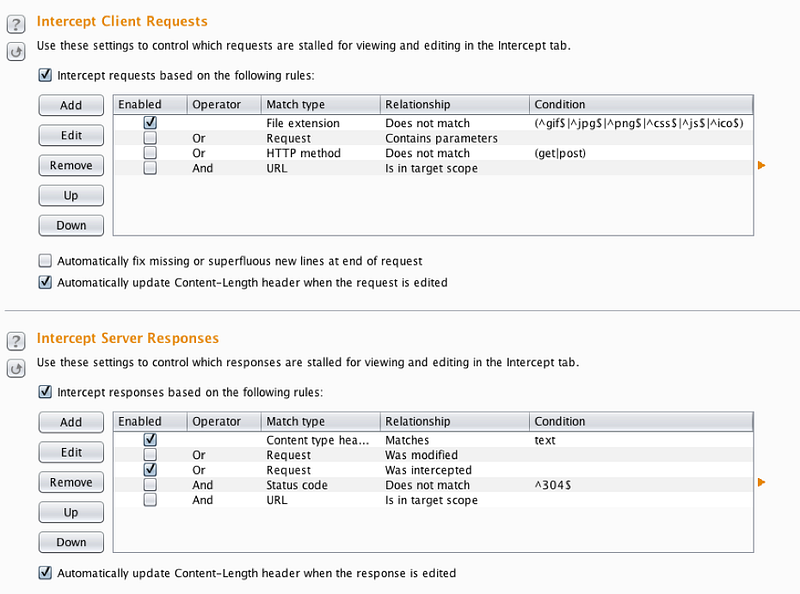Image resolution: width=800 pixels, height=594 pixels.
Task: Click the Operator header in server responses table
Action: pyautogui.click(x=224, y=422)
